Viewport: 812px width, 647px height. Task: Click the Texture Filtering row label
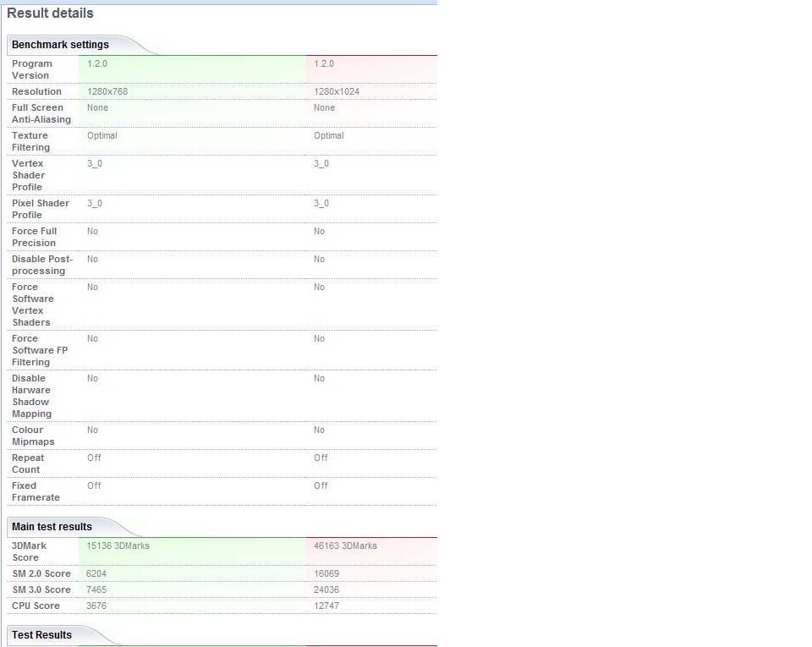[x=31, y=141]
